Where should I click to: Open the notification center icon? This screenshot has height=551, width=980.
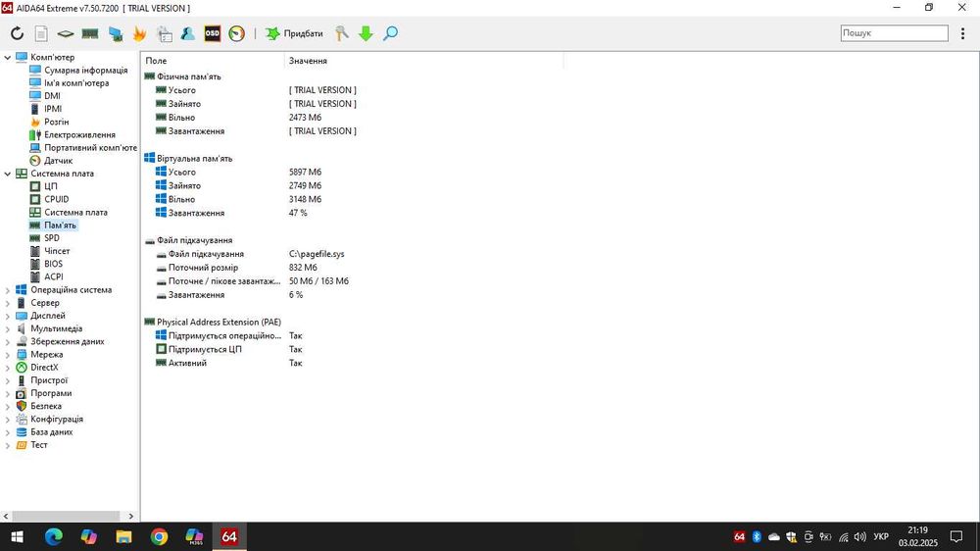956,536
